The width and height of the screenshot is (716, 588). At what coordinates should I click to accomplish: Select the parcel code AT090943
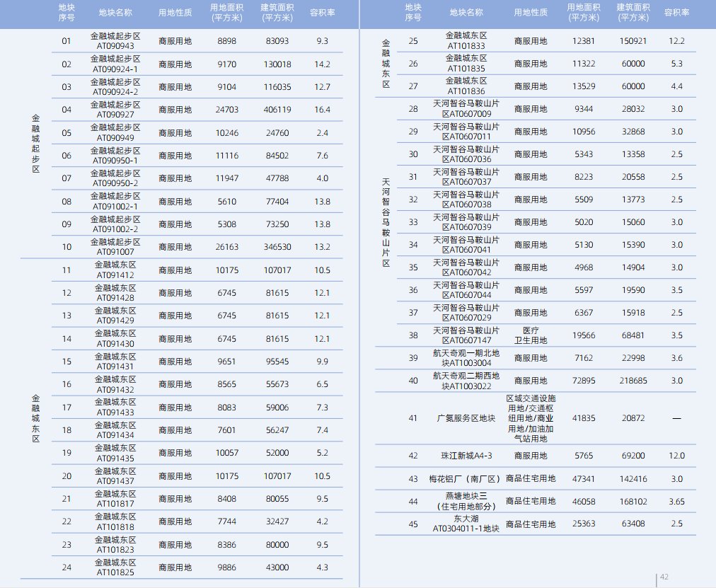coord(115,46)
